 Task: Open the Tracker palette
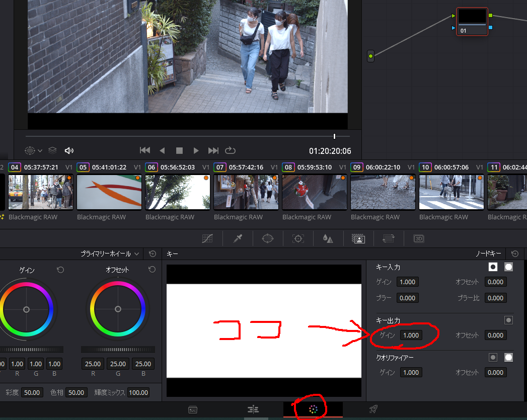pyautogui.click(x=298, y=239)
